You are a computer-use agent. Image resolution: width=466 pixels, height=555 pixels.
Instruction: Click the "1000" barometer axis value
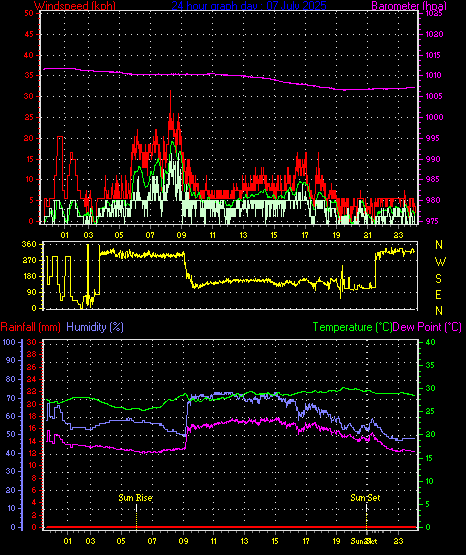(434, 117)
